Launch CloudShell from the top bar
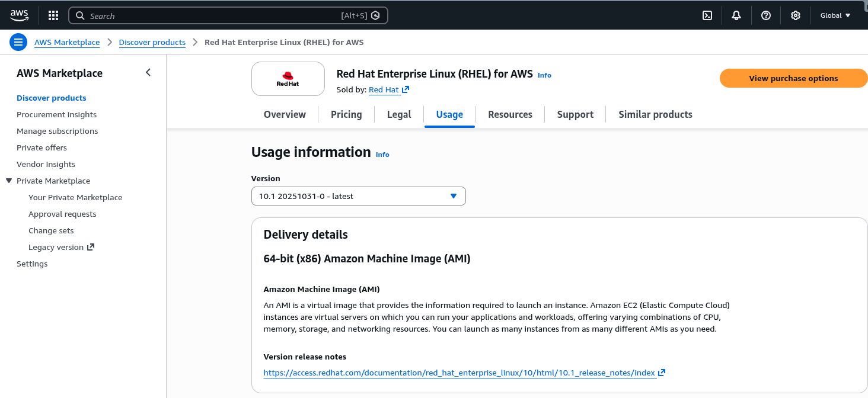Viewport: 868px width, 398px height. 707,15
